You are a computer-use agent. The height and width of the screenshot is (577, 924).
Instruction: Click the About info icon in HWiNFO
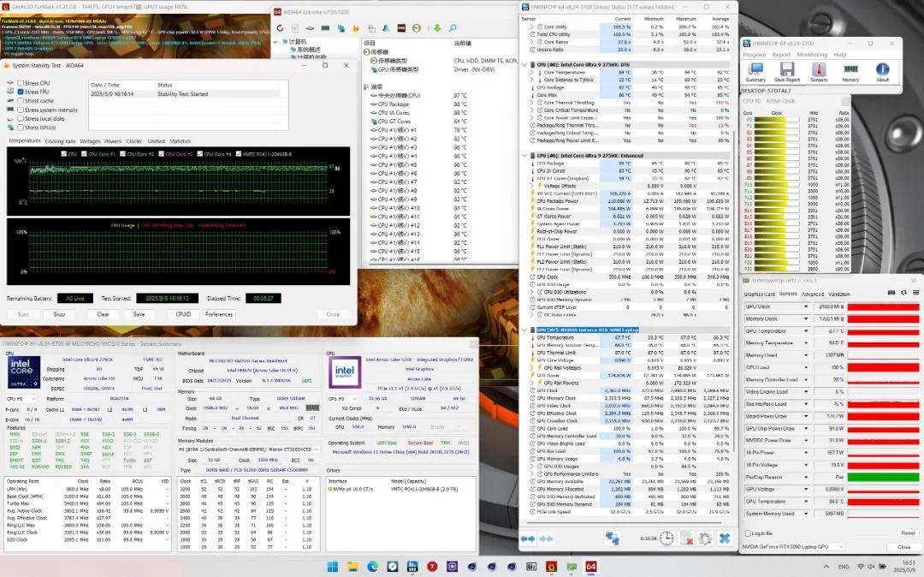(x=882, y=72)
